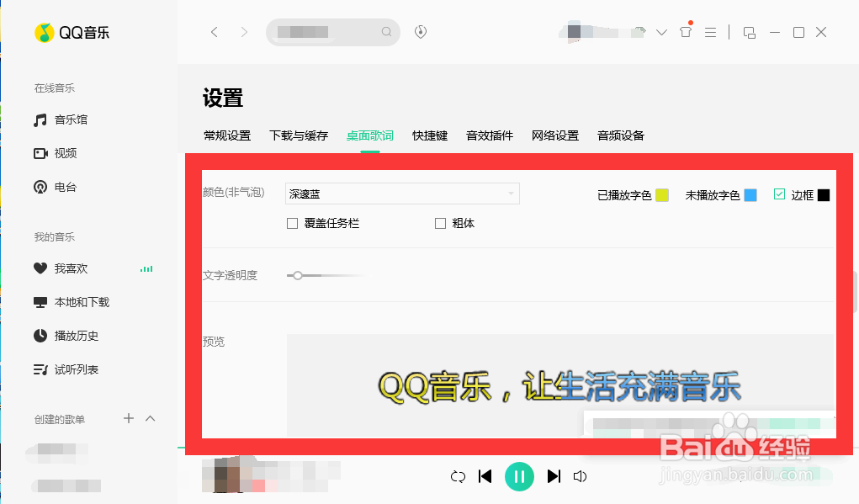Enable the 粗体 checkbox
859x504 pixels.
tap(441, 224)
